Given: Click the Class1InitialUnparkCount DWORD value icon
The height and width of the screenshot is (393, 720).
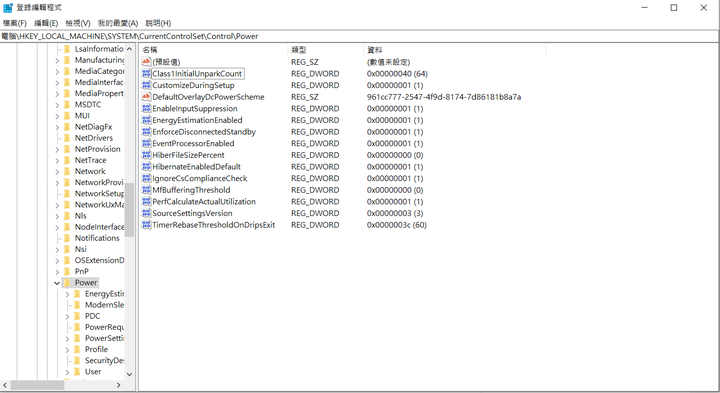Looking at the screenshot, I should (146, 73).
